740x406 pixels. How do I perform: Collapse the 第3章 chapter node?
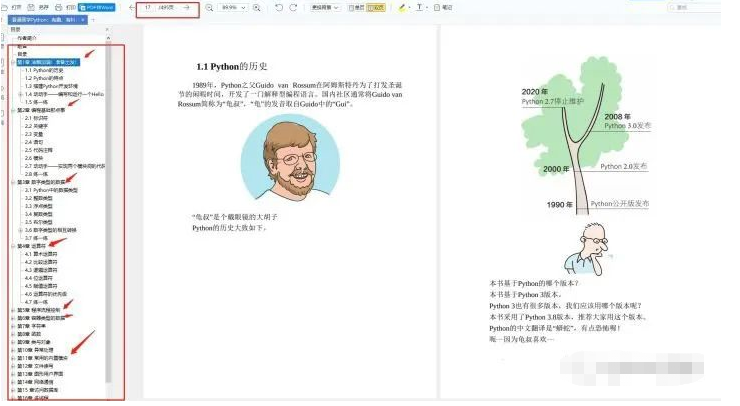coord(13,182)
